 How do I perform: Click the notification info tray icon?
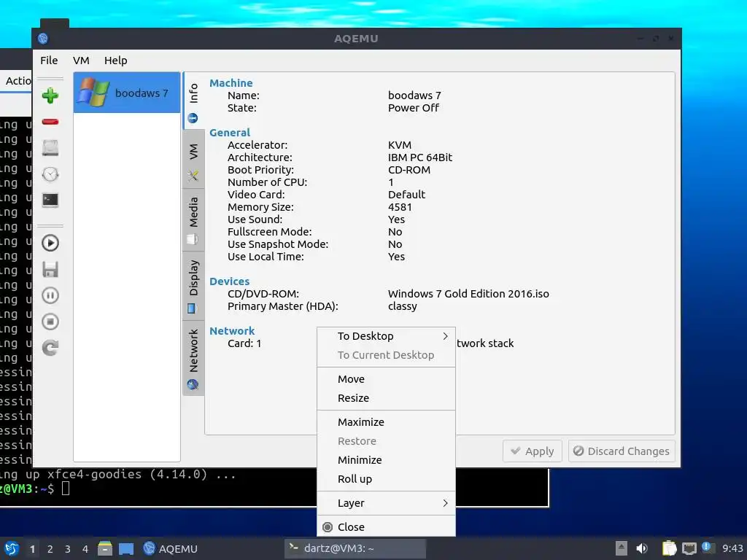pos(708,548)
